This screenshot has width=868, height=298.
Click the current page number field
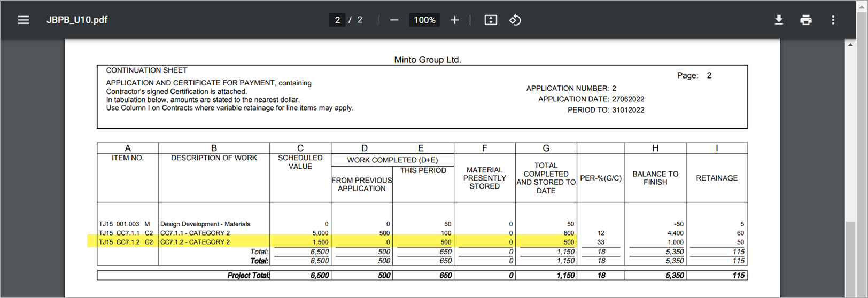coord(337,20)
